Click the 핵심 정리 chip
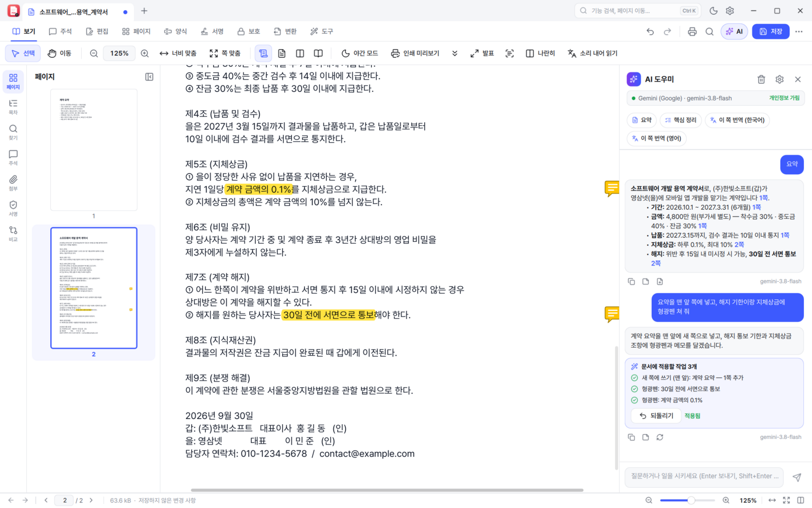The image size is (812, 508). pos(680,120)
